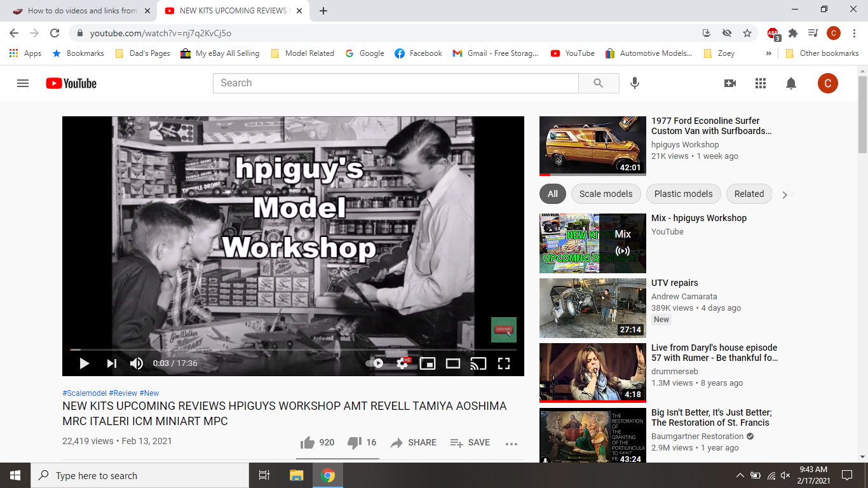Open Chrome profile avatar
The image size is (868, 488).
click(834, 33)
